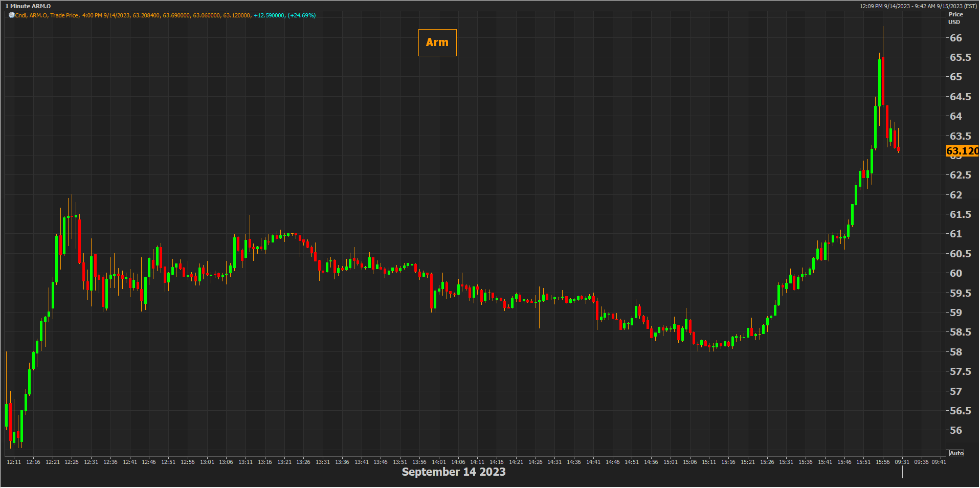The image size is (980, 488).
Task: Click the 13:01 time axis label
Action: click(x=207, y=462)
